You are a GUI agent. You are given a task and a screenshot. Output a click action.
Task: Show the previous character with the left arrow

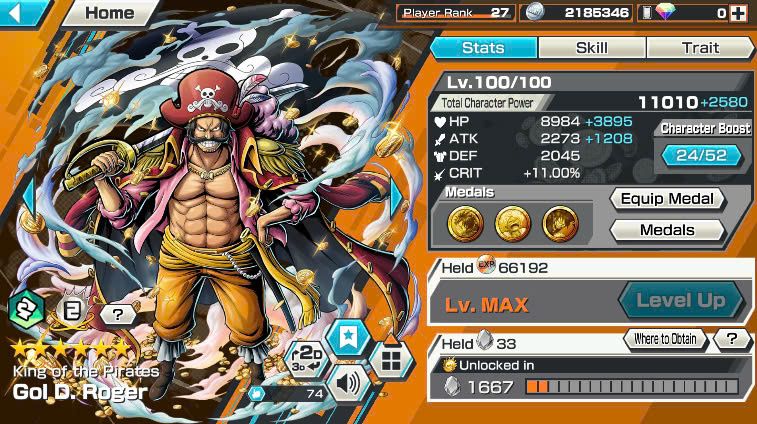29,198
